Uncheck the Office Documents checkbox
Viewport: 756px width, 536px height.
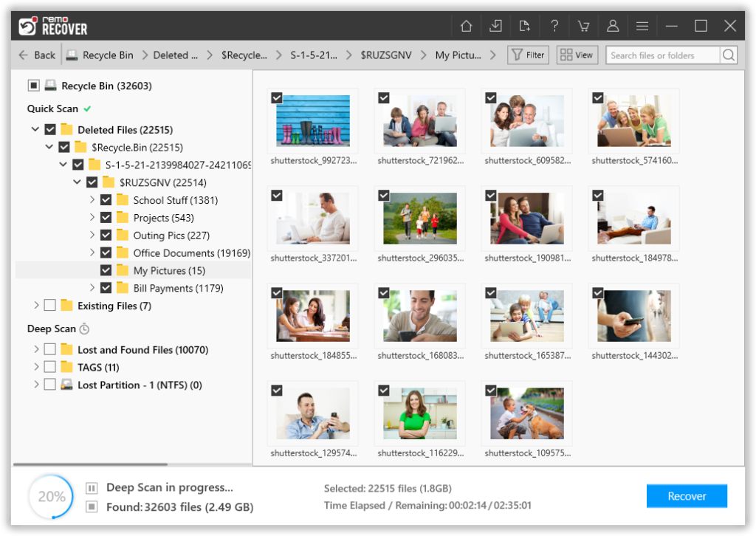pyautogui.click(x=106, y=252)
